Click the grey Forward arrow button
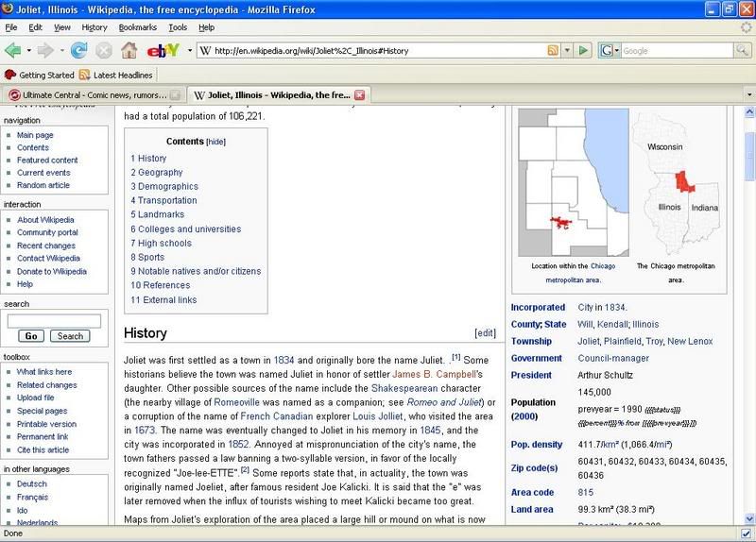This screenshot has height=542, width=756. 44,50
